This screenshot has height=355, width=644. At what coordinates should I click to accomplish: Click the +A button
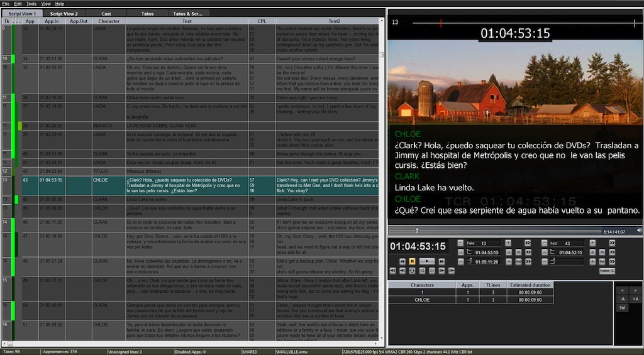(635, 299)
